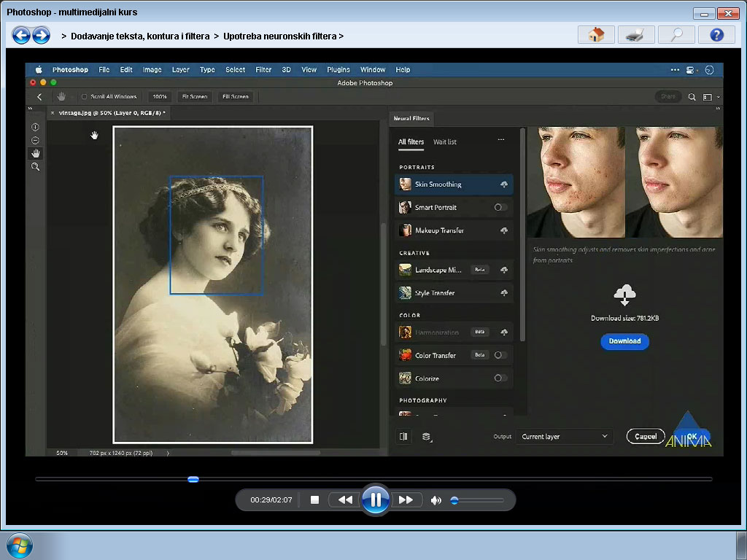Open the Layer menu
The height and width of the screenshot is (560, 747).
(181, 69)
